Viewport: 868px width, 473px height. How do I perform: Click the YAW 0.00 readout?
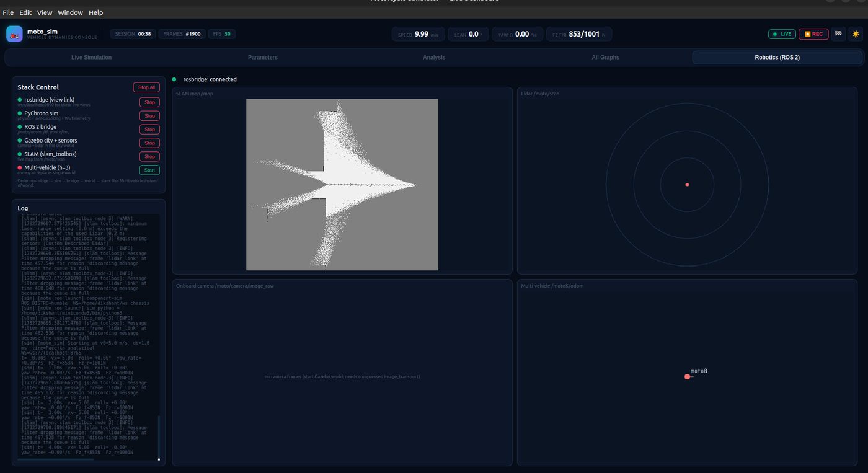click(518, 34)
